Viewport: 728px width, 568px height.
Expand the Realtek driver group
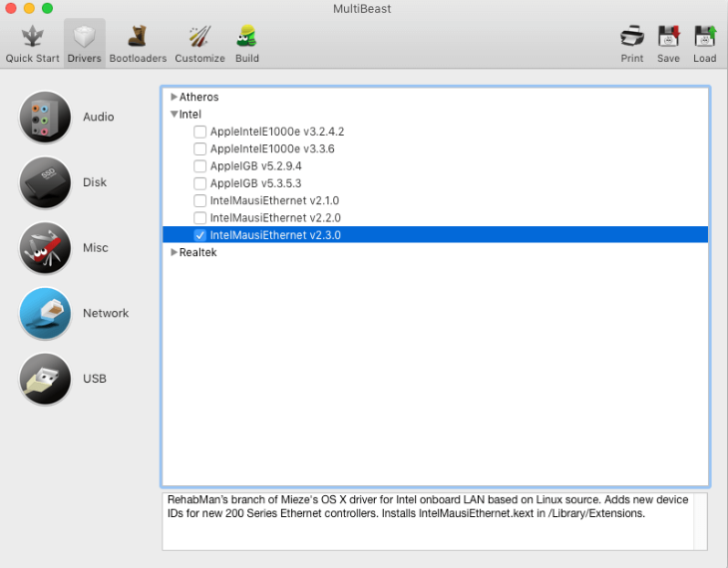click(175, 252)
